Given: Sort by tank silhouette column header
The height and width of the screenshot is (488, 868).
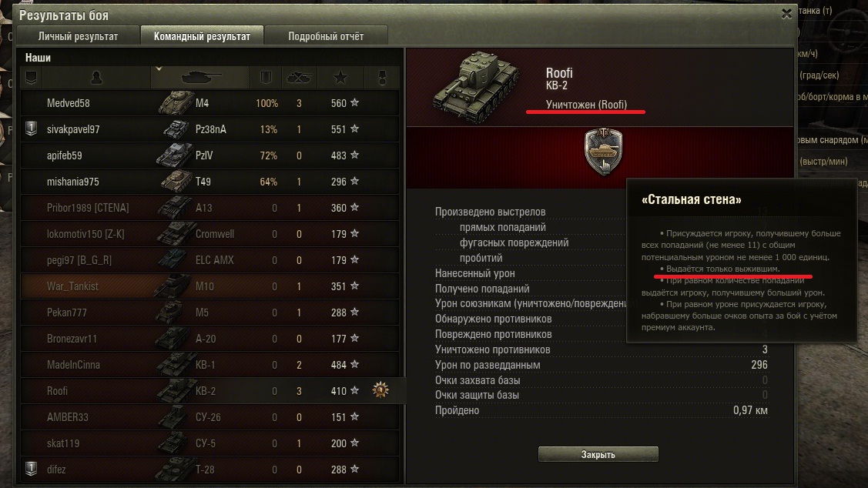Looking at the screenshot, I should click(200, 78).
